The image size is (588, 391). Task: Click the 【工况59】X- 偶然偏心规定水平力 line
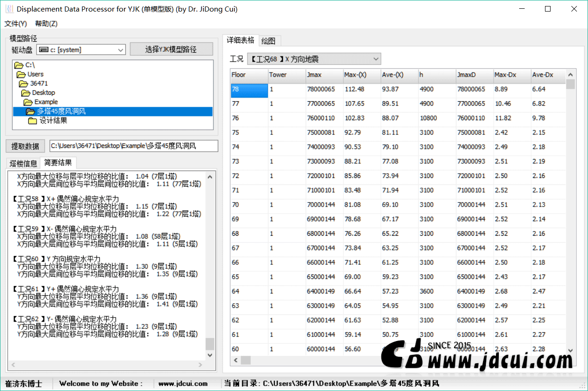click(x=64, y=229)
